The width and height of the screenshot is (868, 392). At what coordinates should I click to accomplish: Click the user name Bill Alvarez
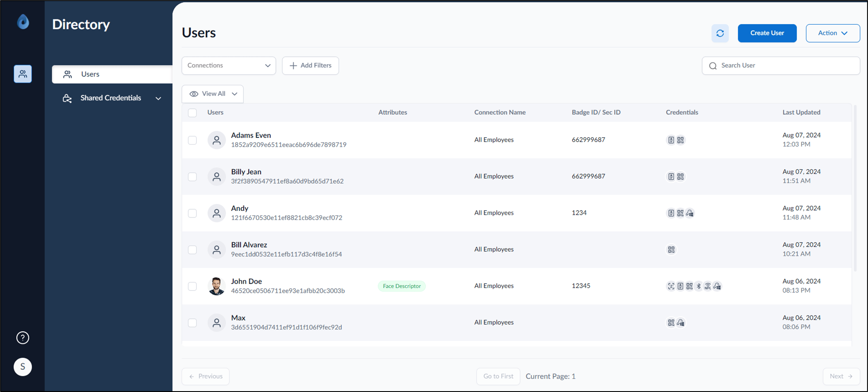[249, 245]
